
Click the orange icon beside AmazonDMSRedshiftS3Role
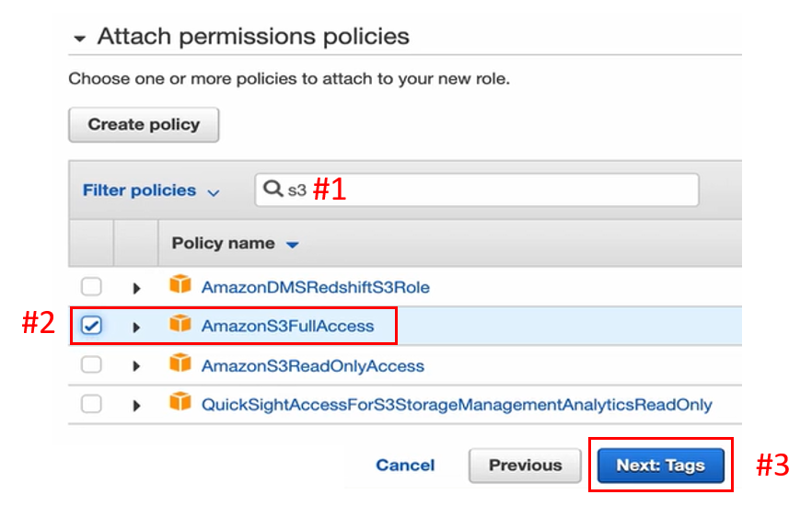(180, 286)
